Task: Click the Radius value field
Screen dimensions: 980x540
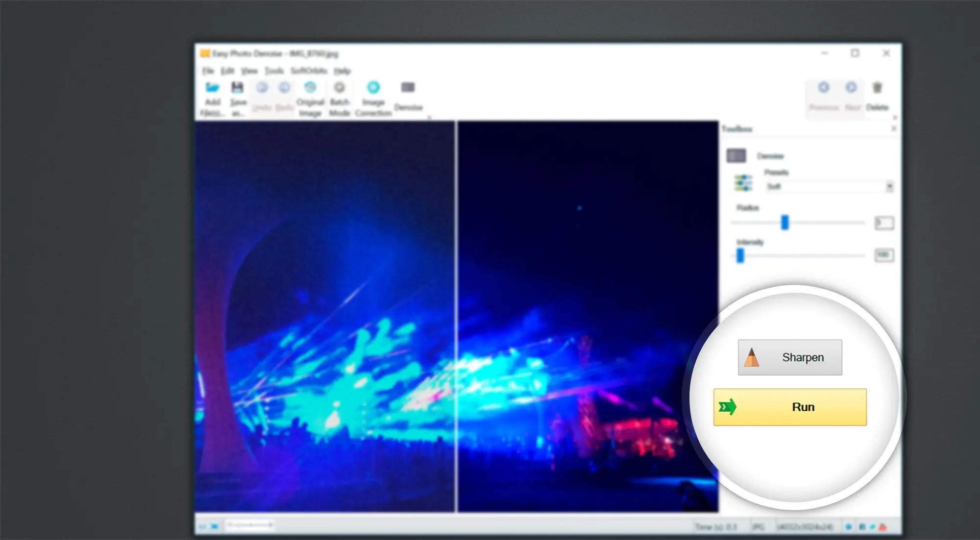Action: click(x=884, y=223)
